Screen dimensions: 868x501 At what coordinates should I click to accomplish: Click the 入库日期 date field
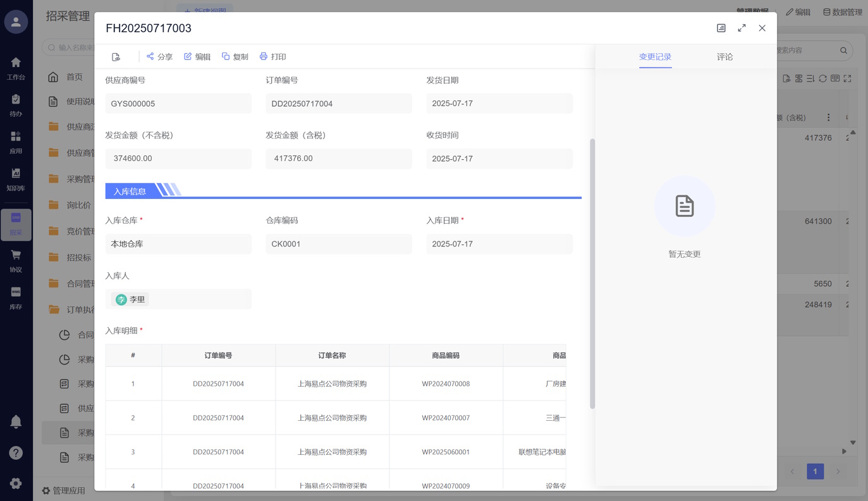coord(499,244)
